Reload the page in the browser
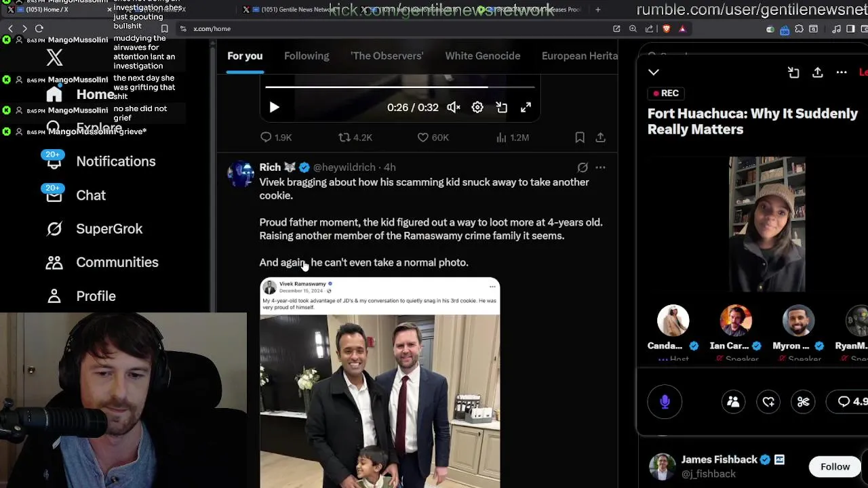The height and width of the screenshot is (488, 868). point(39,28)
